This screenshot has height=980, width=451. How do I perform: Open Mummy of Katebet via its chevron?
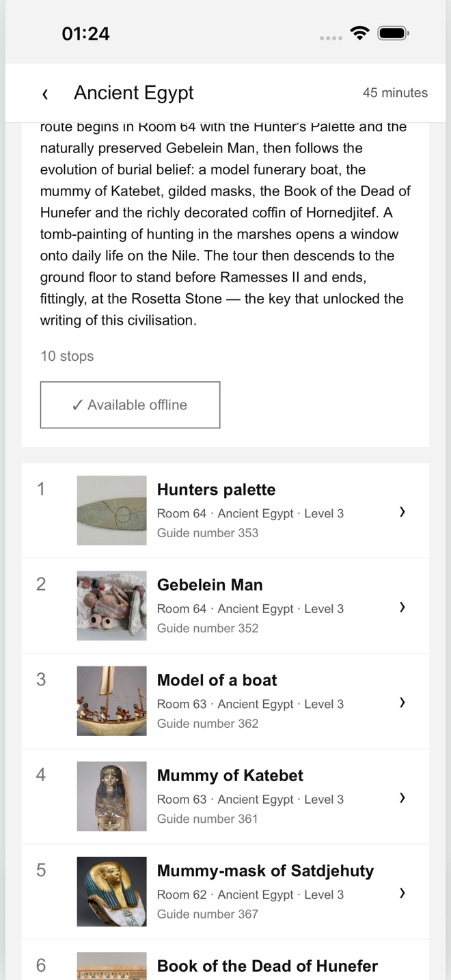pos(402,797)
